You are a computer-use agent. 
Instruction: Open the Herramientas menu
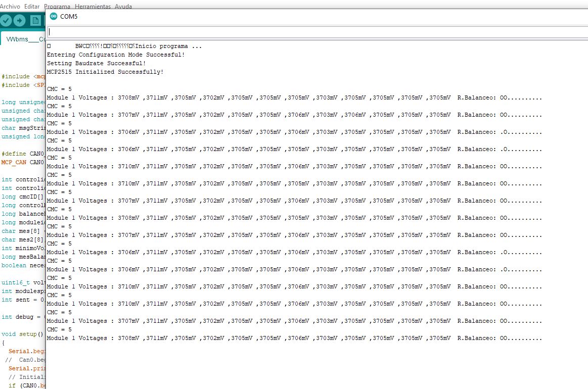pos(93,7)
